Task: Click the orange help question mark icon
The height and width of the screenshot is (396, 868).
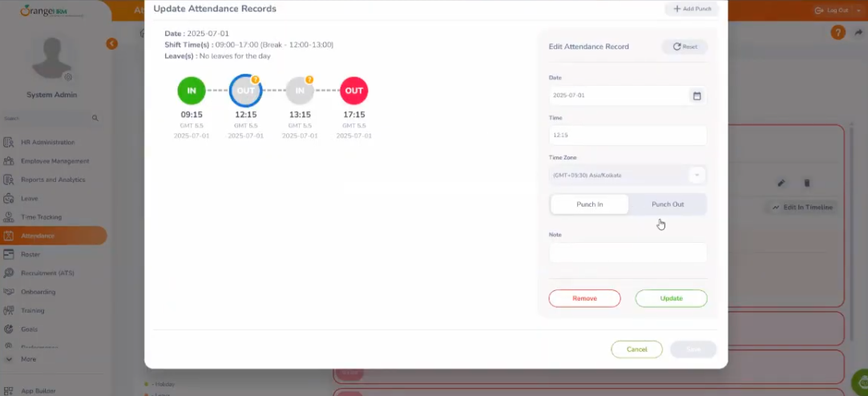Action: pos(838,33)
